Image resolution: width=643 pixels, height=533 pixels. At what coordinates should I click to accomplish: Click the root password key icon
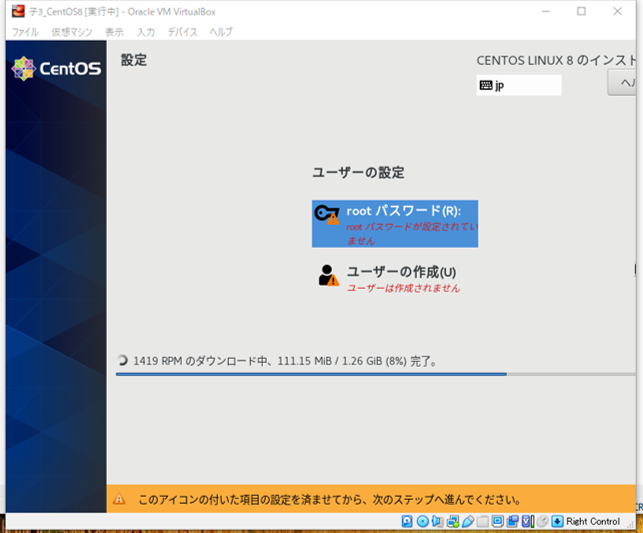(x=327, y=214)
